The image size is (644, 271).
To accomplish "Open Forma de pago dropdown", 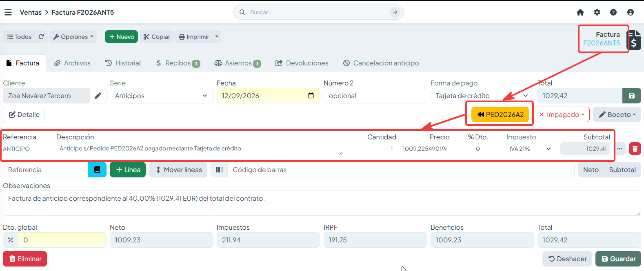I will (x=482, y=96).
